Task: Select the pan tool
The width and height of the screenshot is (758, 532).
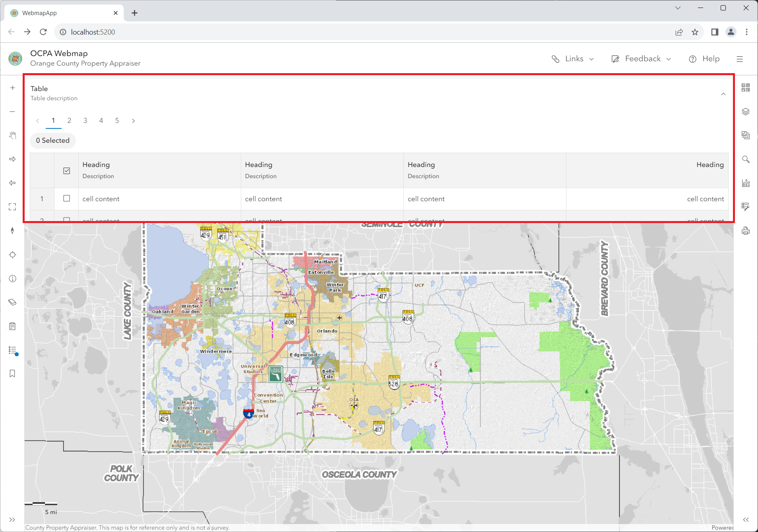Action: click(x=12, y=135)
